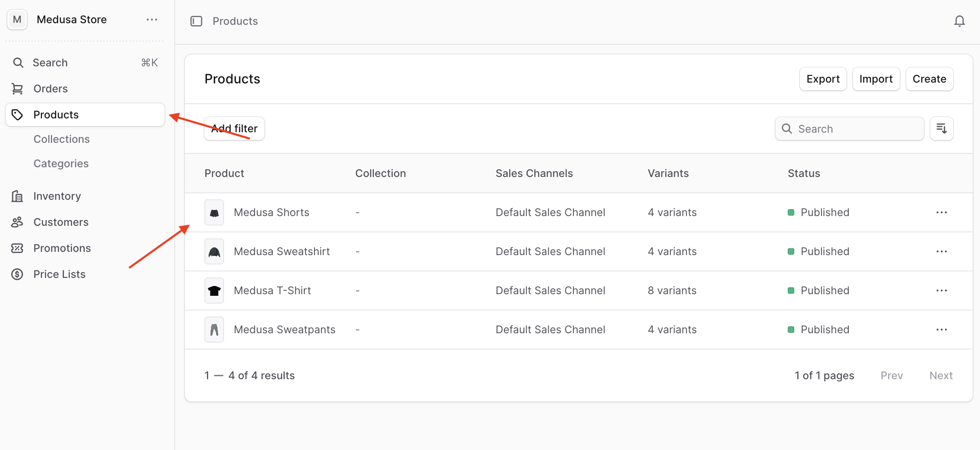Click the Products tag icon
This screenshot has width=980, height=450.
pyautogui.click(x=17, y=115)
